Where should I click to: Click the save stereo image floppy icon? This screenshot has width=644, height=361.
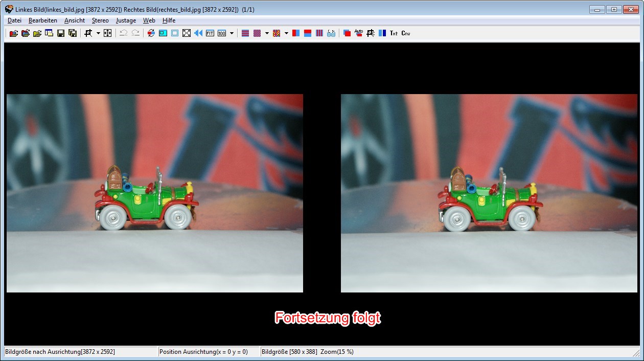click(61, 33)
